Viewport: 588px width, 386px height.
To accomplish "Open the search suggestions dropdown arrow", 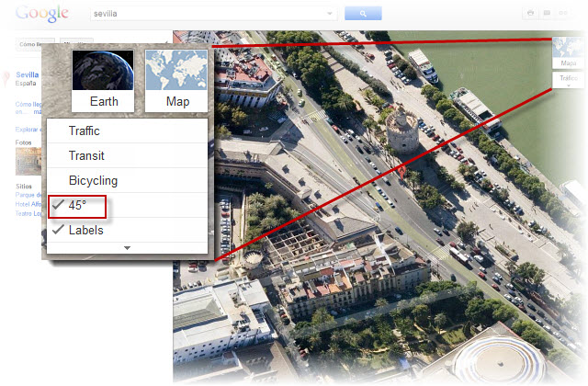I will coord(330,14).
